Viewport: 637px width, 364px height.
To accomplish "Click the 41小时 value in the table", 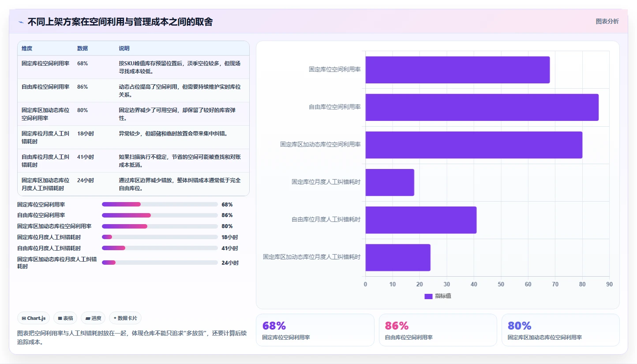I will pyautogui.click(x=86, y=157).
